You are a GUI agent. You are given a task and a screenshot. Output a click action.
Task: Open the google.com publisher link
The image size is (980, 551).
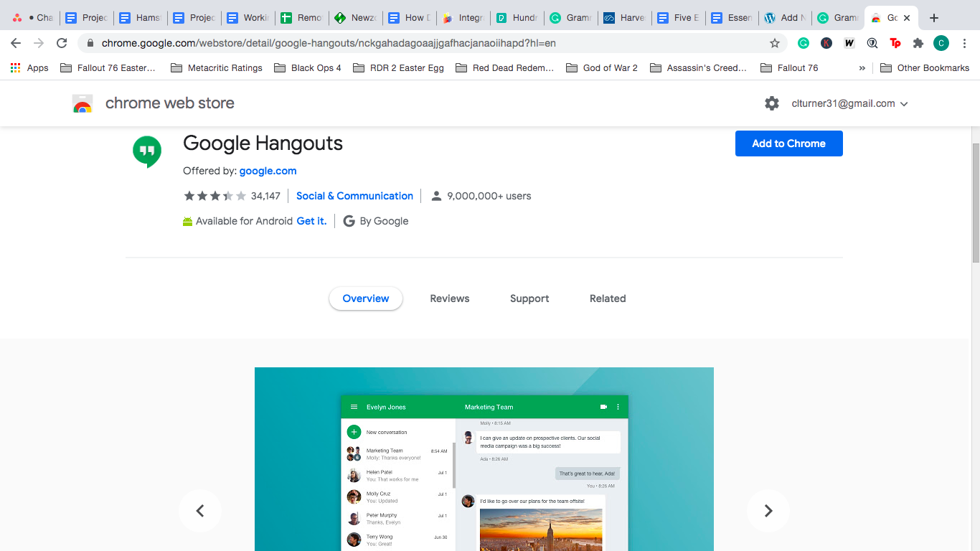pos(268,171)
